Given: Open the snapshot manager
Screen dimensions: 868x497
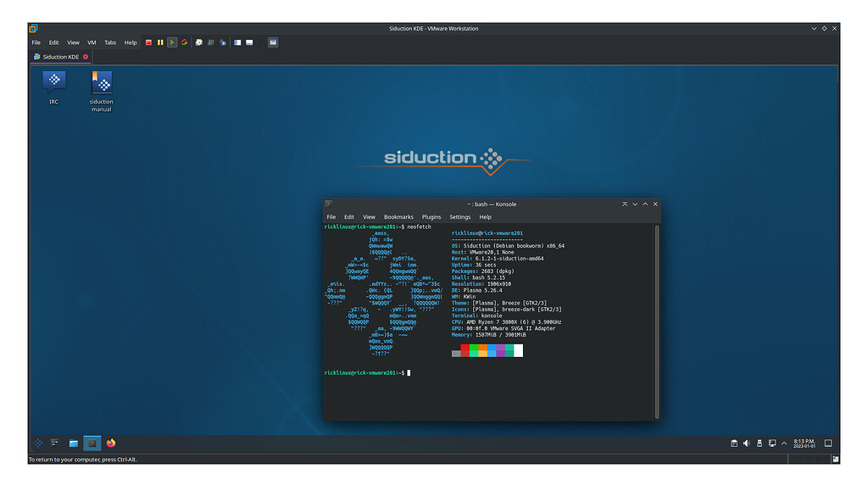Looking at the screenshot, I should coord(222,42).
